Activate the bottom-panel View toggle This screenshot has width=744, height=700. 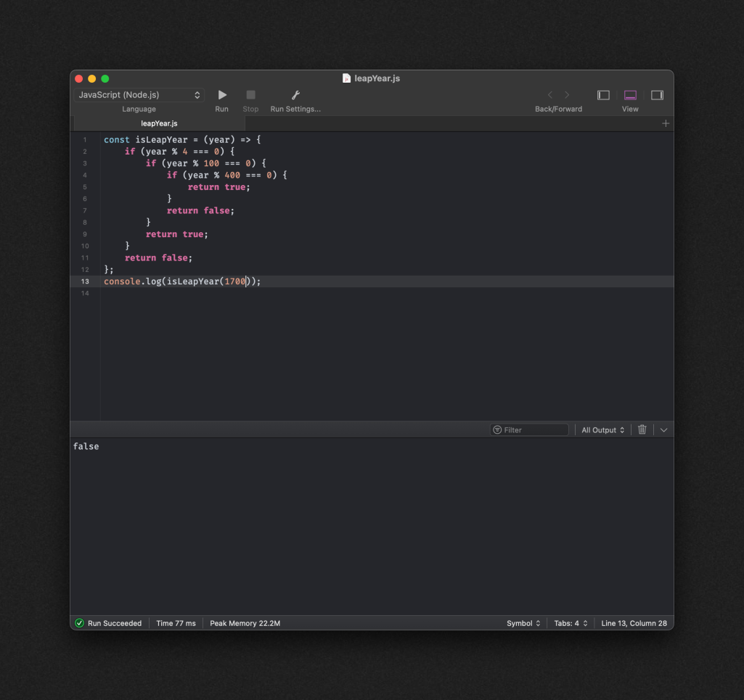[x=629, y=94]
